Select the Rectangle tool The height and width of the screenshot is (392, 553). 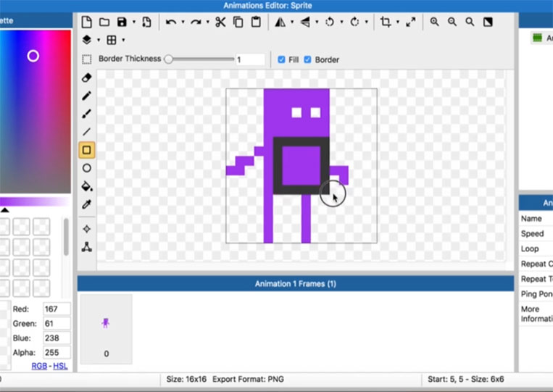pos(87,150)
